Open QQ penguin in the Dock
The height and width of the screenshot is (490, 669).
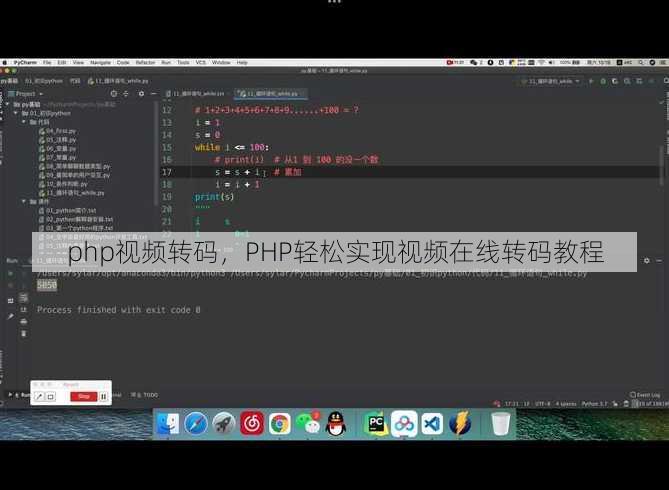coord(336,424)
